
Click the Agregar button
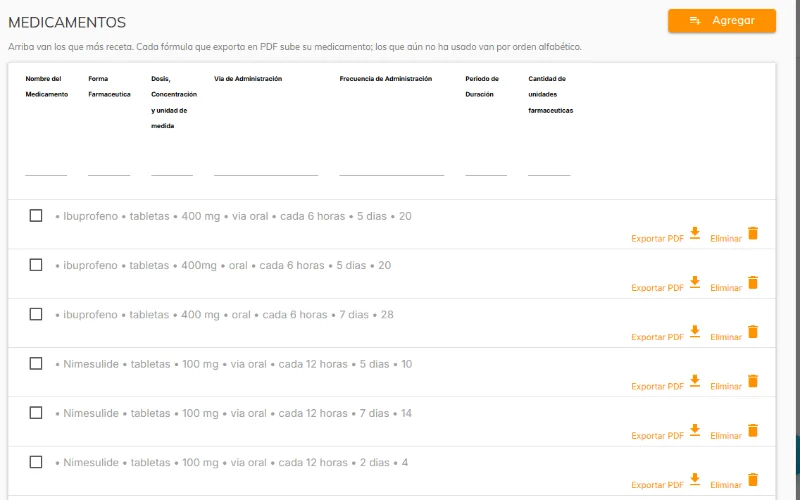pyautogui.click(x=722, y=21)
